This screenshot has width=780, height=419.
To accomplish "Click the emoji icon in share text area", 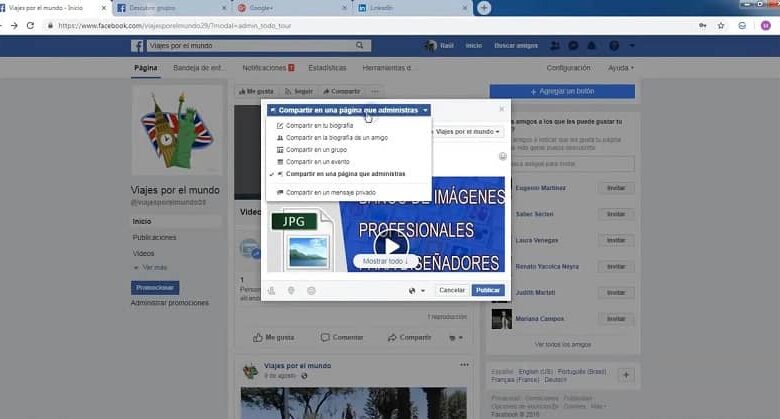I will tap(503, 156).
